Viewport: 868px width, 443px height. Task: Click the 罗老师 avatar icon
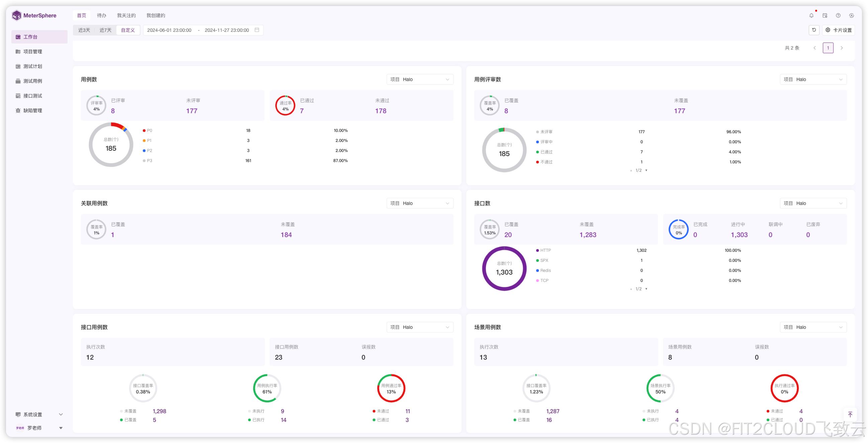[x=20, y=428]
